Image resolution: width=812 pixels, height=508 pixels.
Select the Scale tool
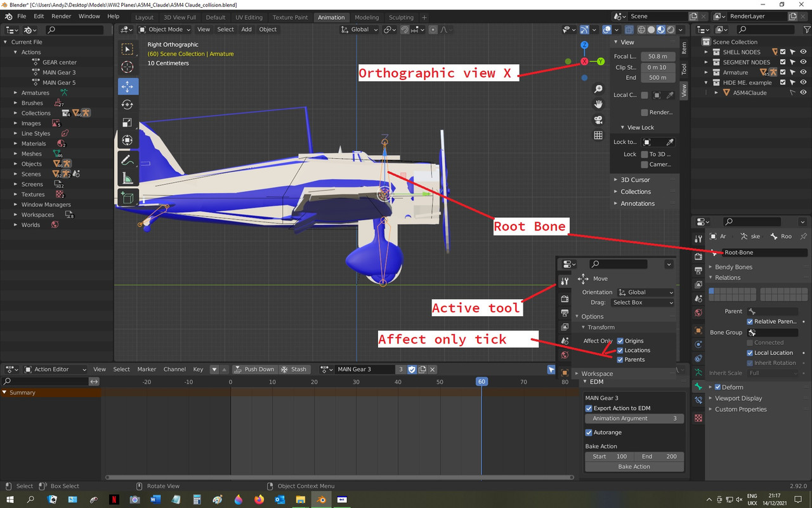click(127, 123)
